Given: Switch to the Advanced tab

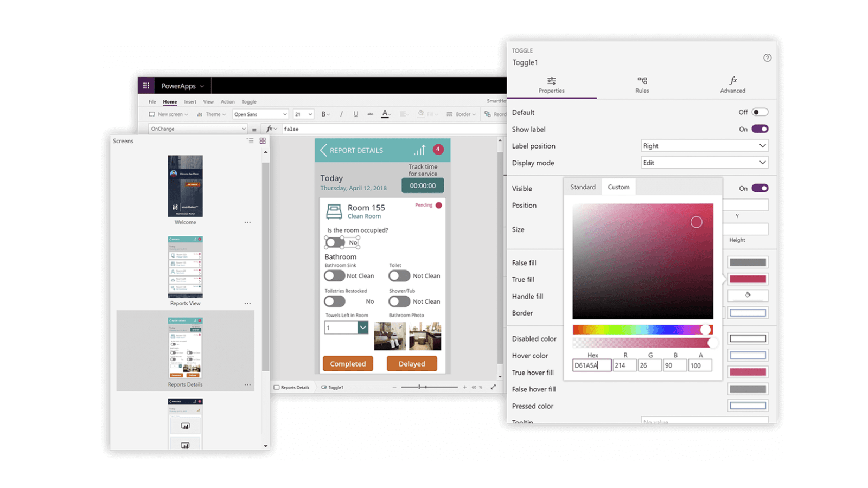Looking at the screenshot, I should [733, 85].
